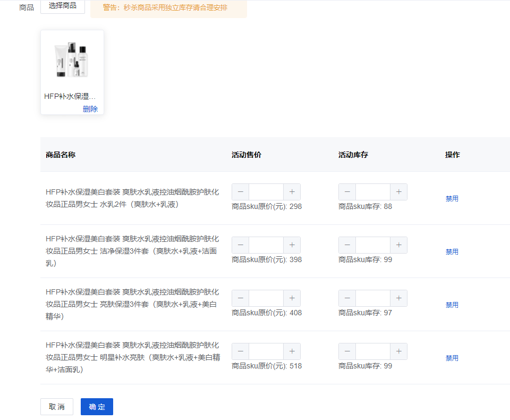
Task: Open the 选择商品 product picker
Action: [x=63, y=6]
